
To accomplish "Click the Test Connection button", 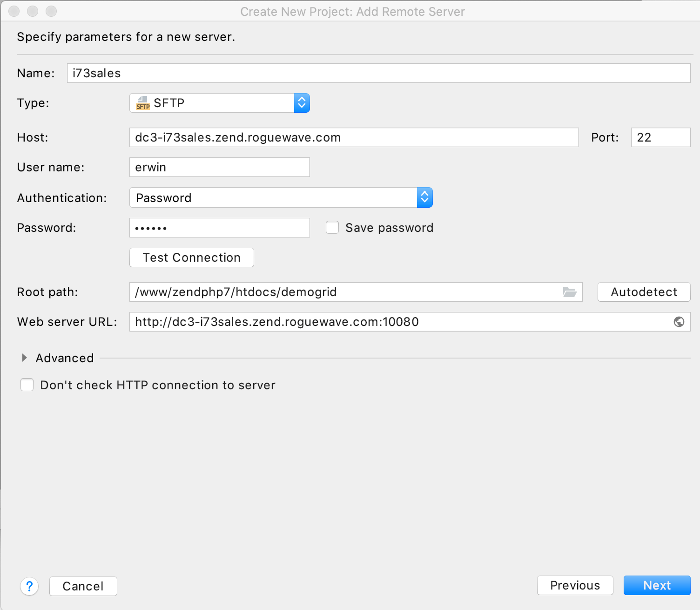I will point(192,258).
